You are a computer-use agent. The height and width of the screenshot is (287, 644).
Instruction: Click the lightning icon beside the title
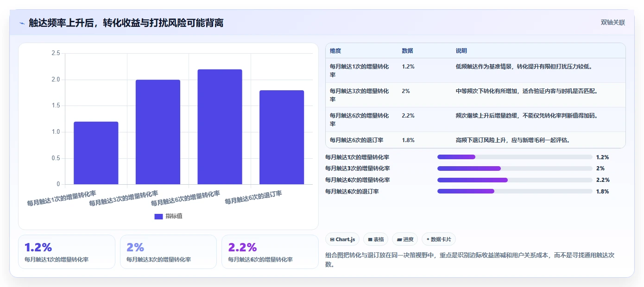22,23
